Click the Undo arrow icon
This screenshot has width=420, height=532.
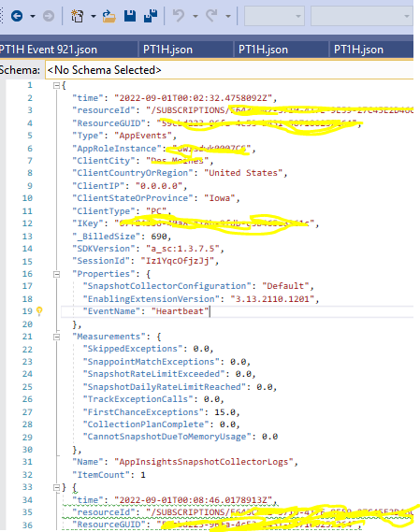click(x=179, y=16)
